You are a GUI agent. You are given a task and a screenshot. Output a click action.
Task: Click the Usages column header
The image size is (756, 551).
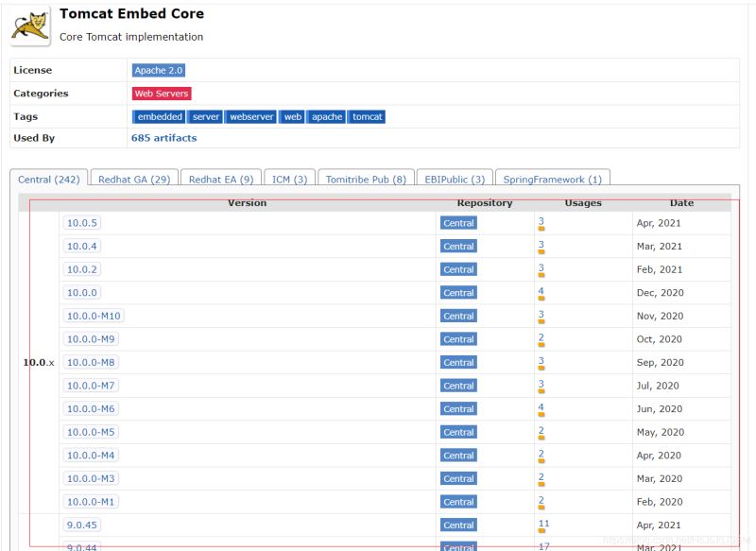[583, 203]
